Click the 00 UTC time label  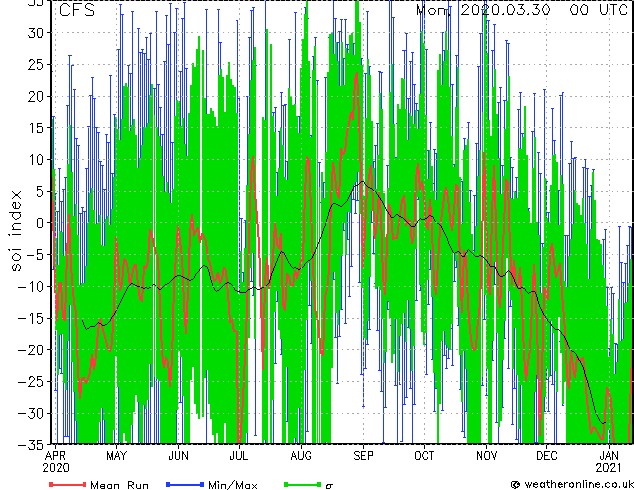click(599, 10)
